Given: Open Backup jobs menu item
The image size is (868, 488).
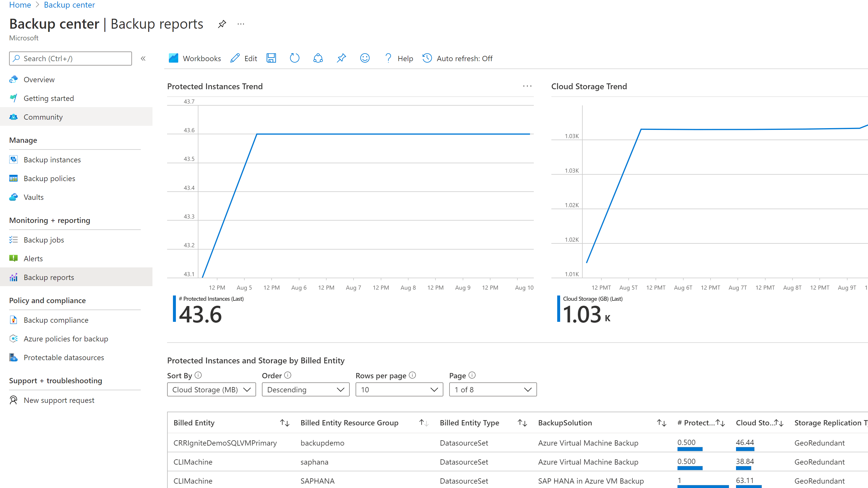Looking at the screenshot, I should click(44, 240).
